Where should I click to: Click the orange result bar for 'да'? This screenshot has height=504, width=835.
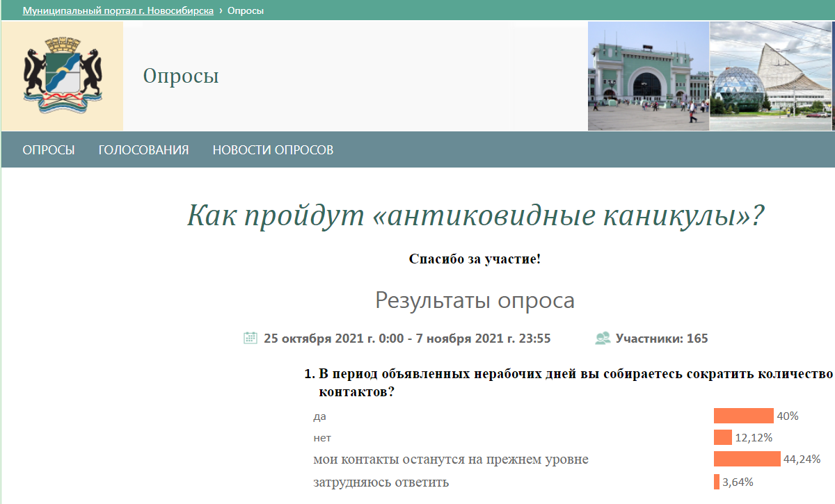743,416
